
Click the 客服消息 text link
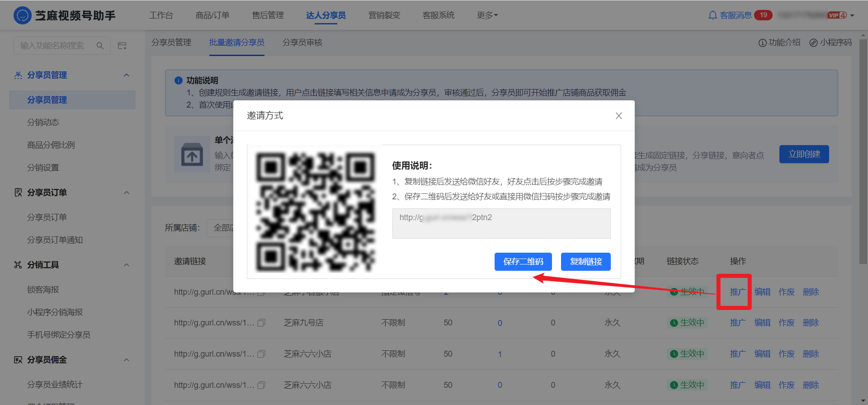tap(736, 15)
